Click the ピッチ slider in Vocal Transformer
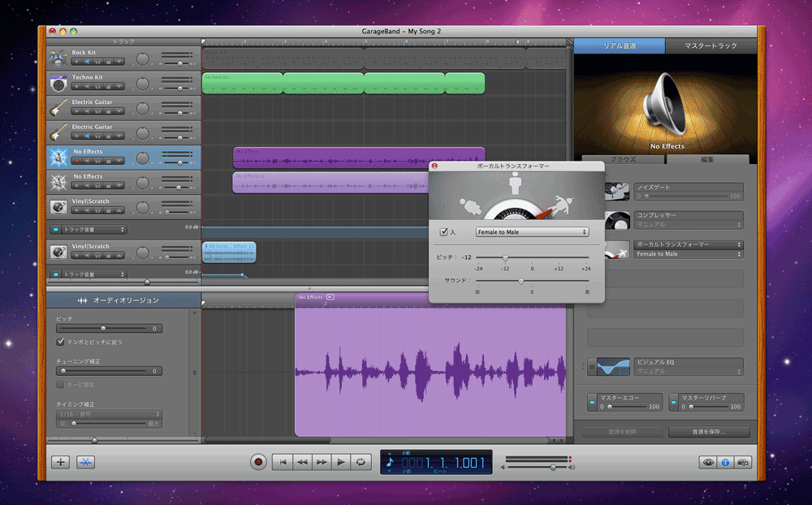Image resolution: width=812 pixels, height=505 pixels. 505,257
